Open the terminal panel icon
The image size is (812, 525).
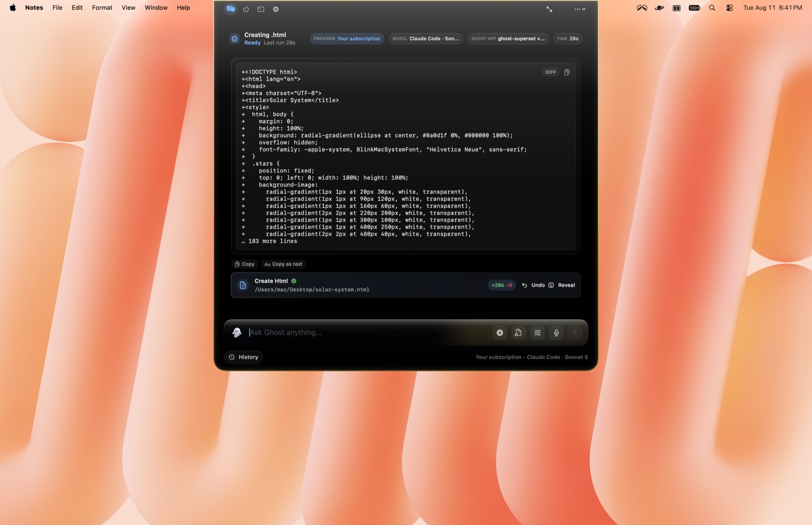coord(261,9)
